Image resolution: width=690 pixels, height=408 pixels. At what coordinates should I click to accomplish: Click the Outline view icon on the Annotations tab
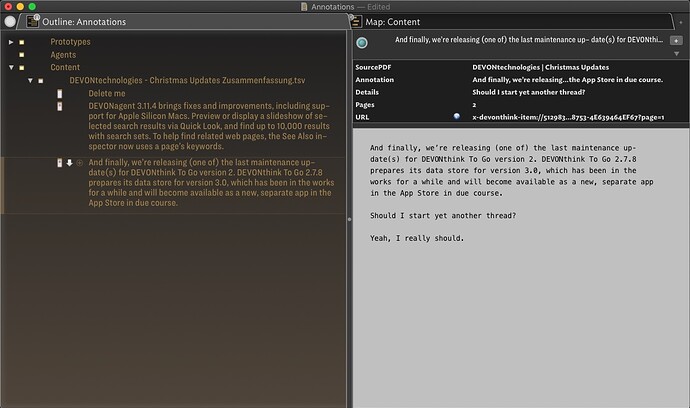coord(33,21)
